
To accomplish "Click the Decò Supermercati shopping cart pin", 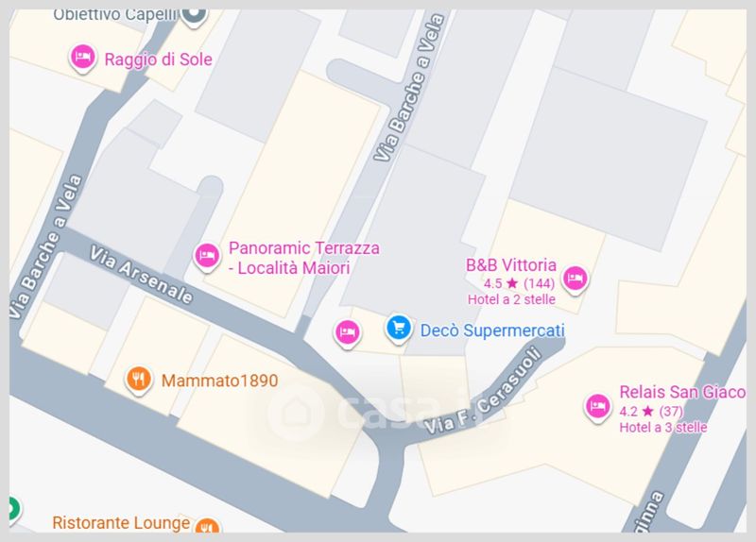I will click(x=399, y=329).
